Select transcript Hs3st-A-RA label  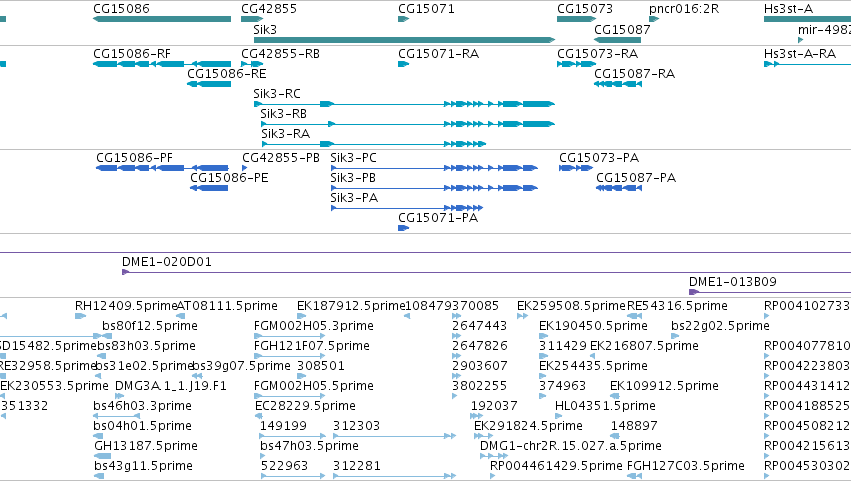pyautogui.click(x=799, y=54)
